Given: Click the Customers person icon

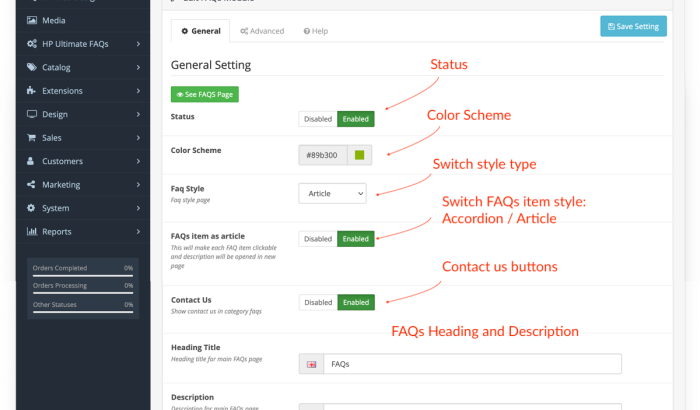Looking at the screenshot, I should click(x=30, y=161).
